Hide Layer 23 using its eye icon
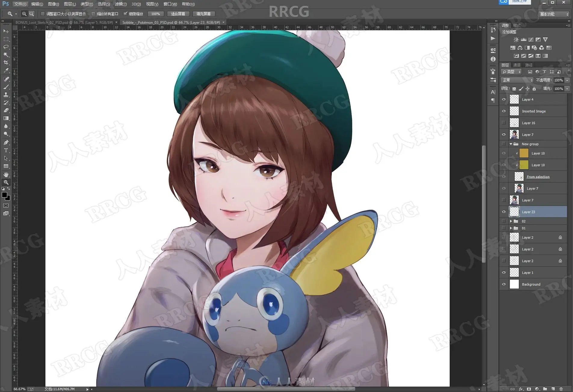 504,212
